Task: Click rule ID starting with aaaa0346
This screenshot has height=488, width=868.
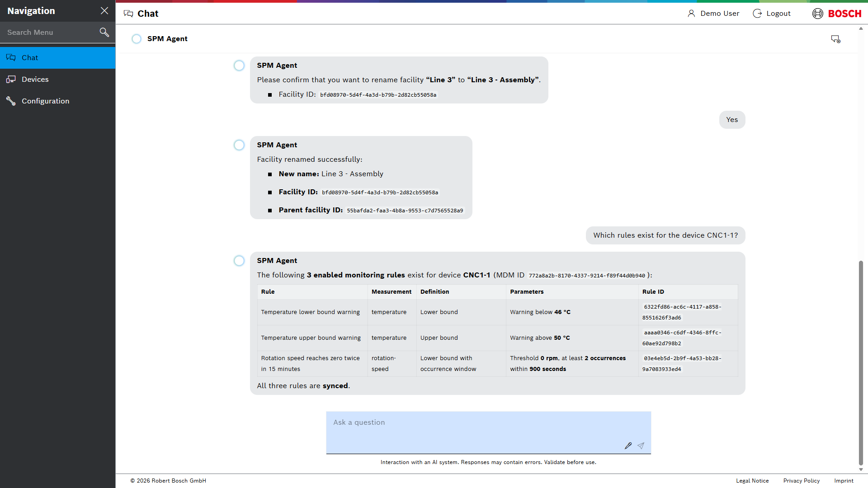Action: 682,338
